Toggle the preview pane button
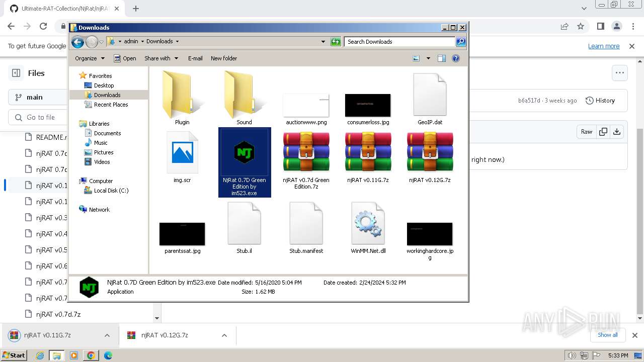Viewport: 644px width, 362px height. pyautogui.click(x=442, y=58)
